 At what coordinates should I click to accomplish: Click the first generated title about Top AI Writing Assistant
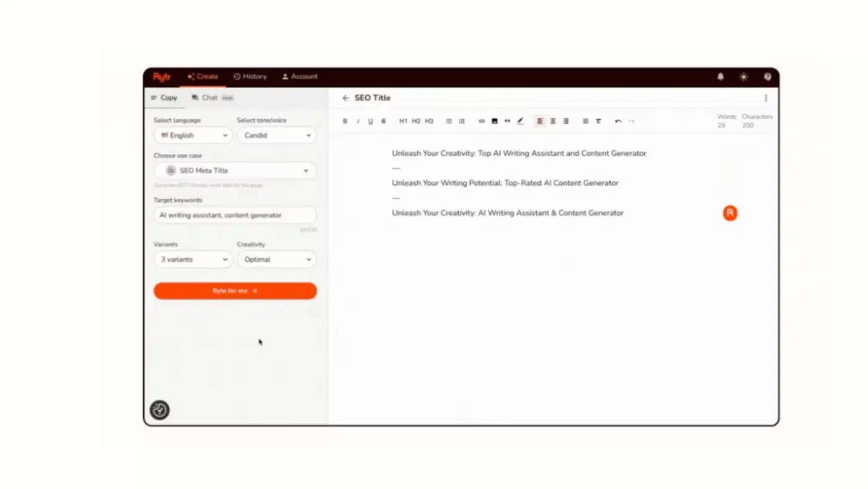click(519, 153)
